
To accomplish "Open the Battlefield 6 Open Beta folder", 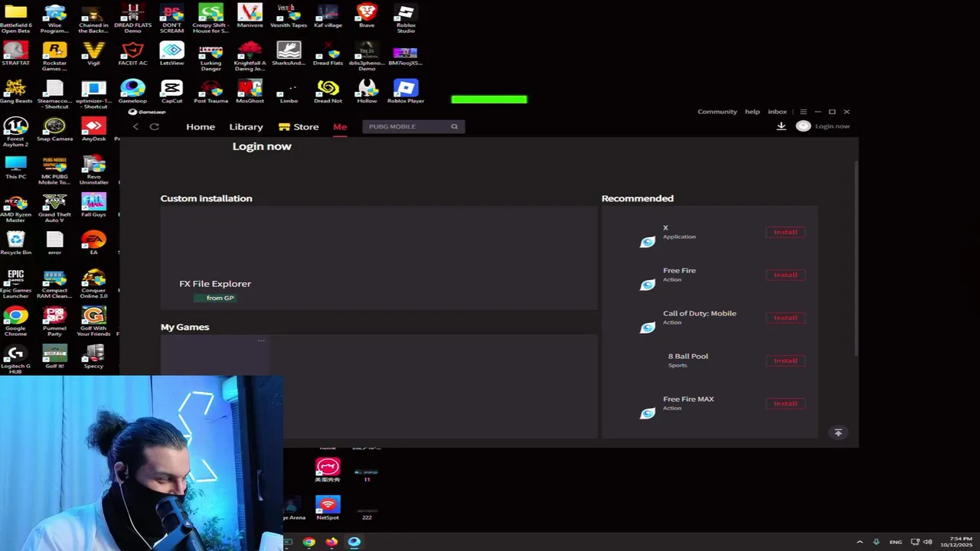I will tap(15, 18).
